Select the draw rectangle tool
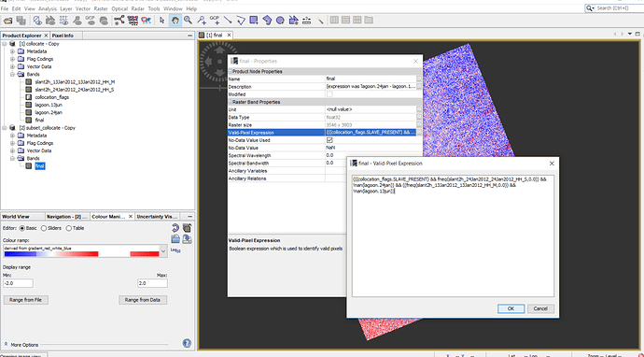The width and height of the screenshot is (644, 357). [x=254, y=21]
